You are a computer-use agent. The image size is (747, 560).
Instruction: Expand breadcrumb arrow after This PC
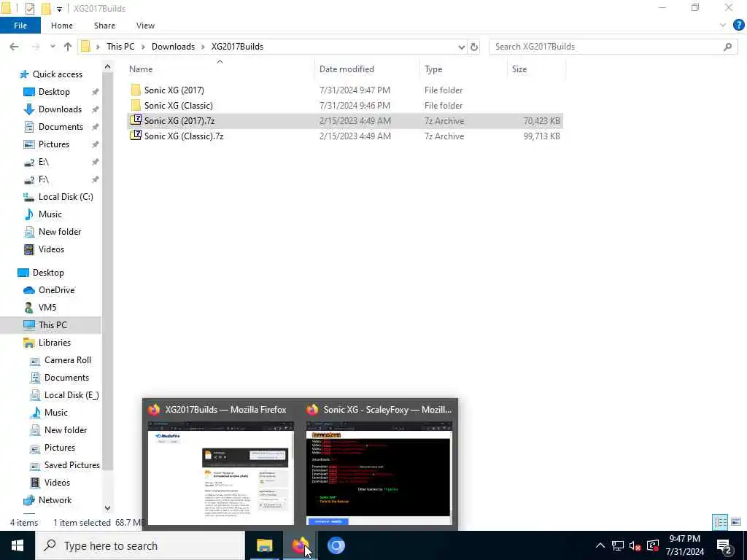(x=143, y=47)
